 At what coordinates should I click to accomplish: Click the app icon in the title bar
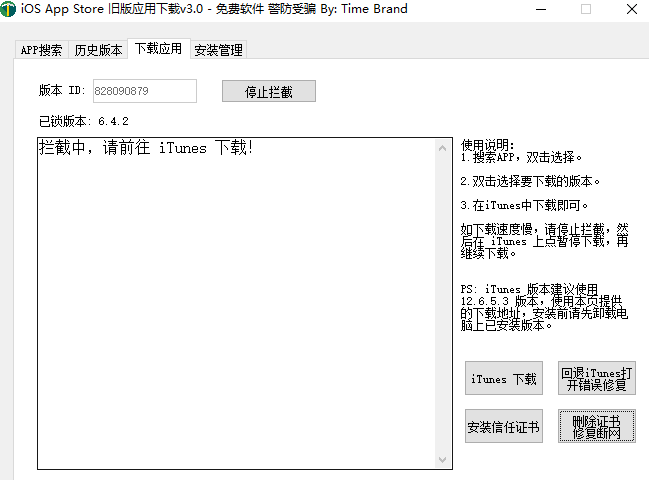[x=7, y=9]
